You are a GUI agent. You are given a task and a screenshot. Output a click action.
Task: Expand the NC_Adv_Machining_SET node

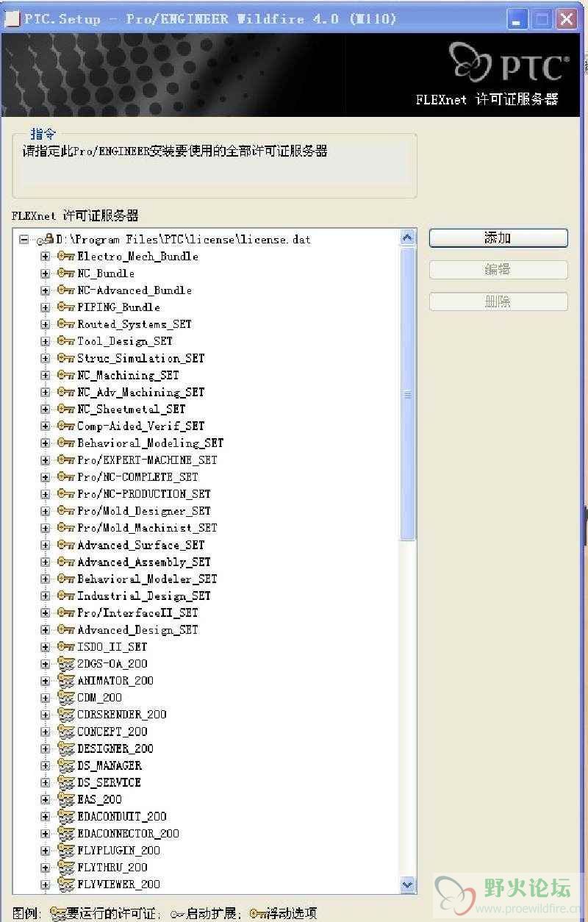(x=45, y=392)
